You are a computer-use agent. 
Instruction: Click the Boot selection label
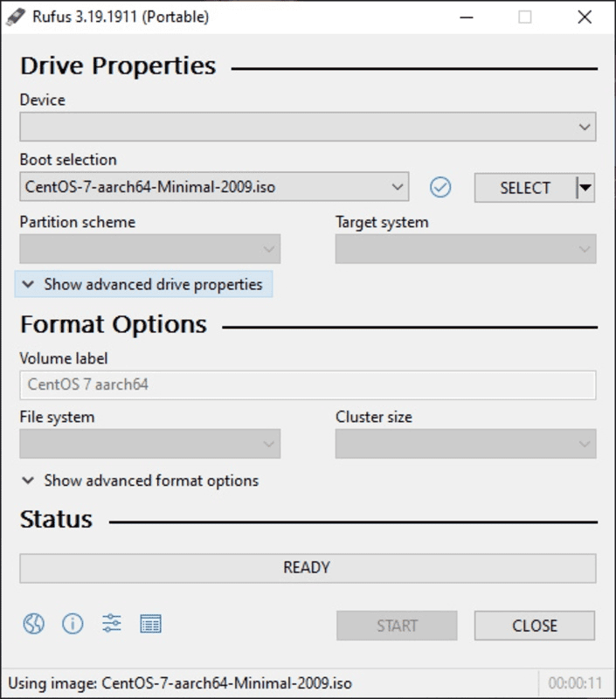68,160
